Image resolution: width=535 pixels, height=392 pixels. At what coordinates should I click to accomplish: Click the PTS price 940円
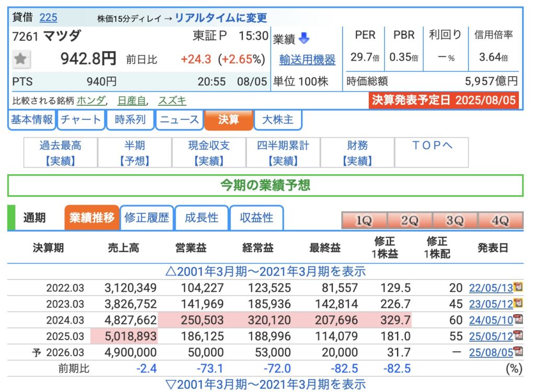[x=102, y=81]
